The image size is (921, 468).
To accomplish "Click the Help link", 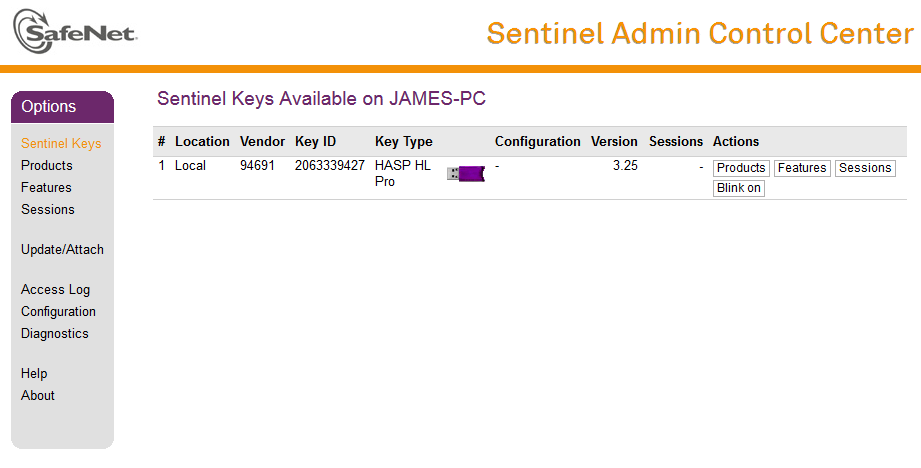I will (x=34, y=373).
